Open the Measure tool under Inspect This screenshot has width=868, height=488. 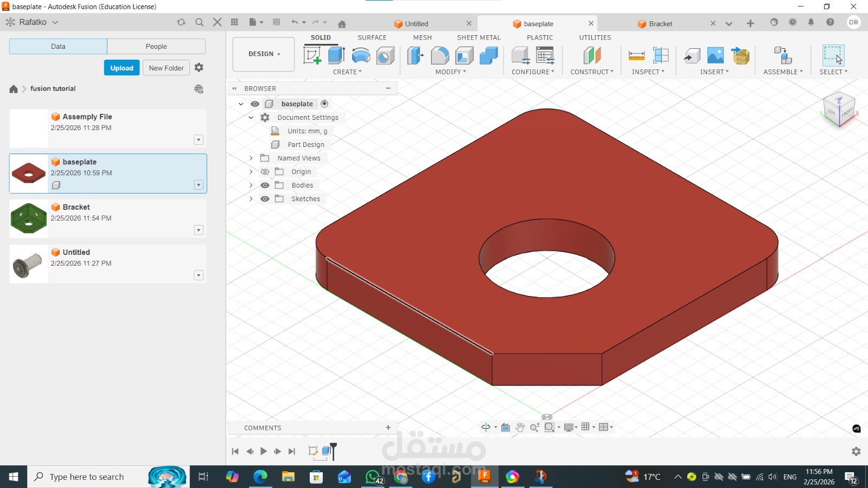[636, 55]
